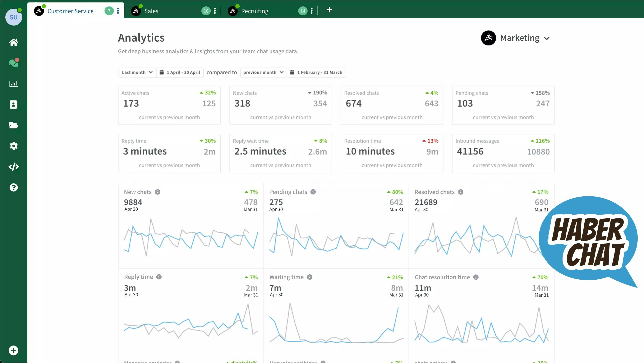Open the contacts sidebar icon
Viewport: 644px width, 363px height.
(x=13, y=105)
